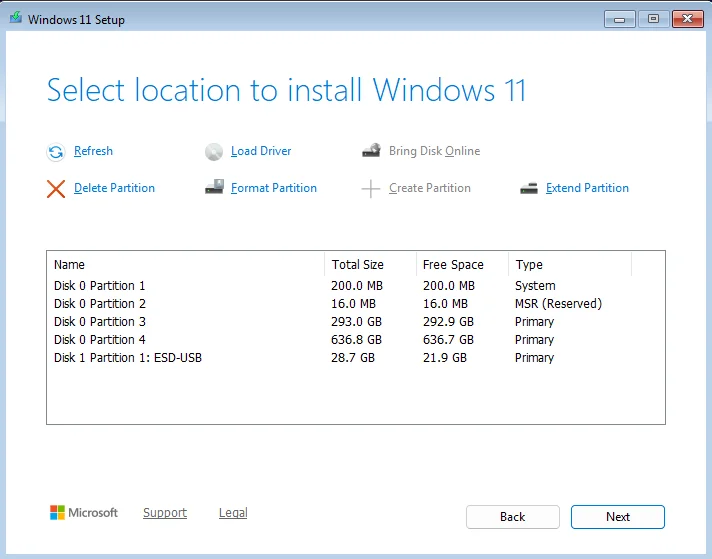This screenshot has width=712, height=559.
Task: Click the Name column header
Action: (186, 264)
